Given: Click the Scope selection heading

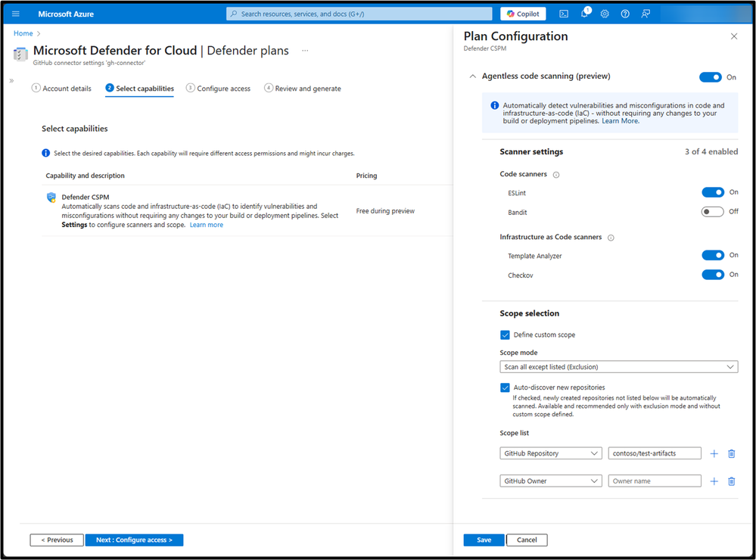Looking at the screenshot, I should click(530, 313).
